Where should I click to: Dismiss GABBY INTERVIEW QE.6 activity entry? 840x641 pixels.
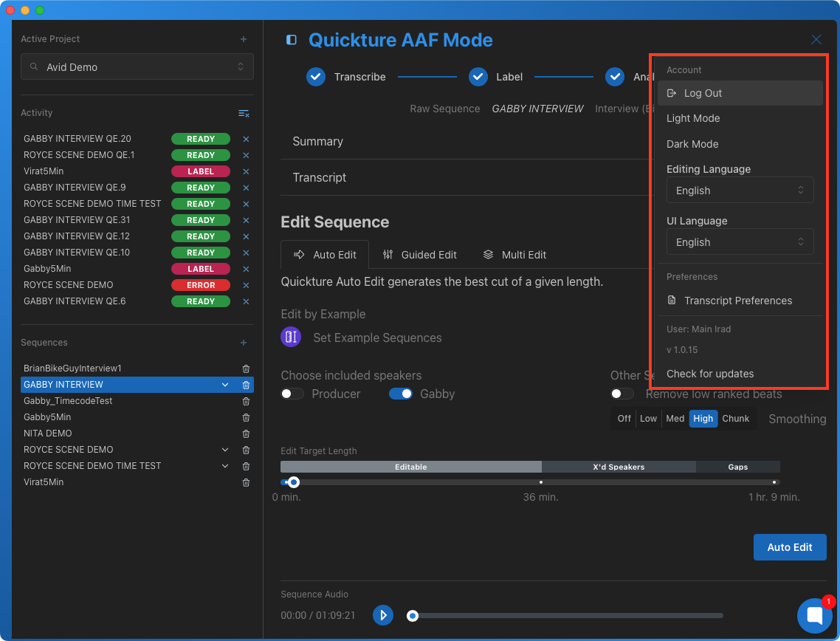point(246,301)
